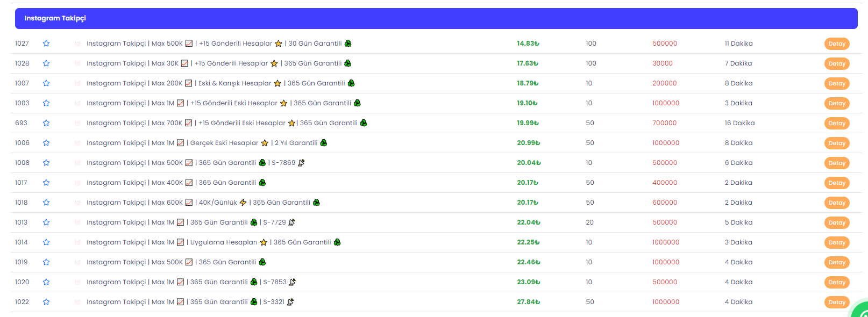View Detay for service 693
The height and width of the screenshot is (317, 868).
click(837, 123)
